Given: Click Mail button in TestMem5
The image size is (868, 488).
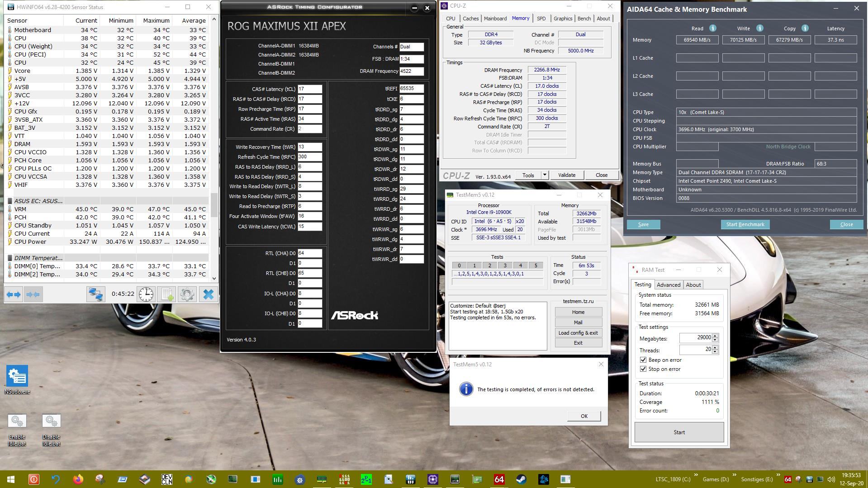Looking at the screenshot, I should tap(578, 322).
